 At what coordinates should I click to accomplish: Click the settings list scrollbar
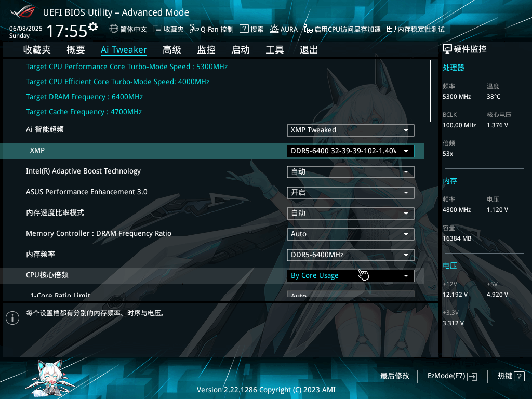(x=430, y=91)
